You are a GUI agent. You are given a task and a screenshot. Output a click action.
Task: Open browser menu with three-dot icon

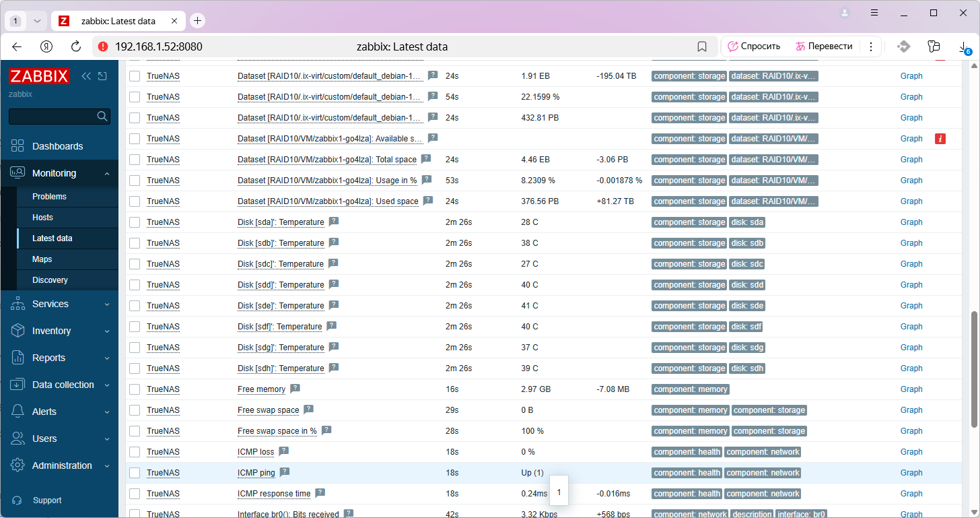[x=871, y=46]
